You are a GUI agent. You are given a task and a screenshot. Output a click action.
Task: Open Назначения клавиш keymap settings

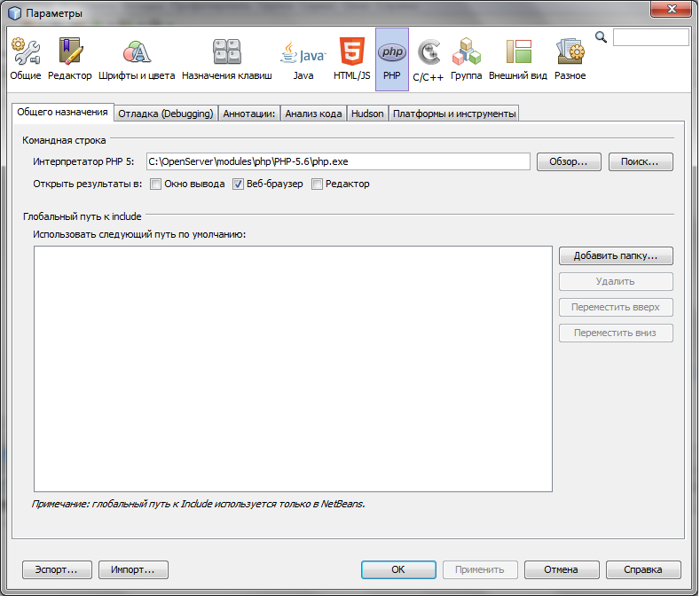(x=227, y=59)
